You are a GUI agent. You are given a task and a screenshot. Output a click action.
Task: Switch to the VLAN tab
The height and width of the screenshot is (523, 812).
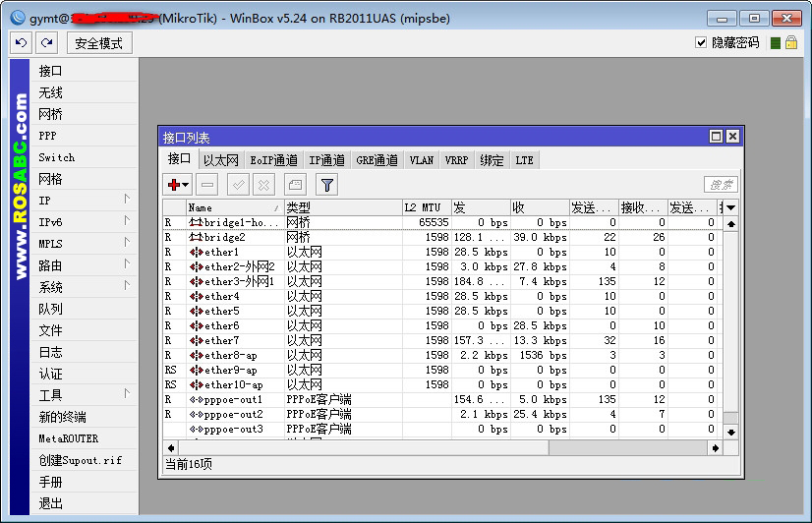click(x=422, y=160)
